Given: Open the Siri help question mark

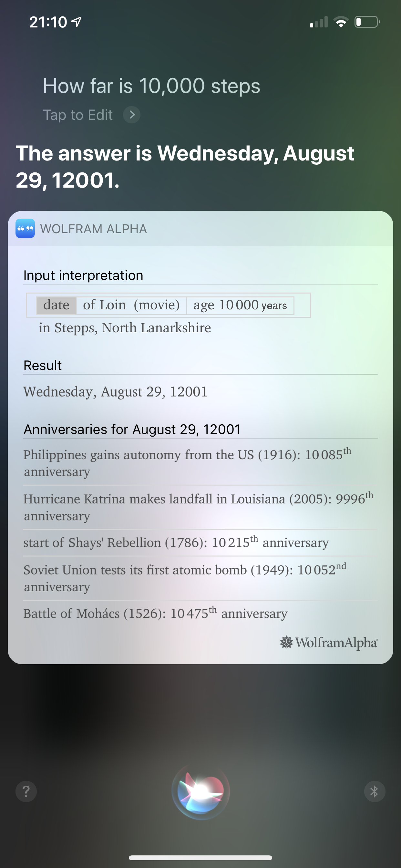Looking at the screenshot, I should point(26,791).
